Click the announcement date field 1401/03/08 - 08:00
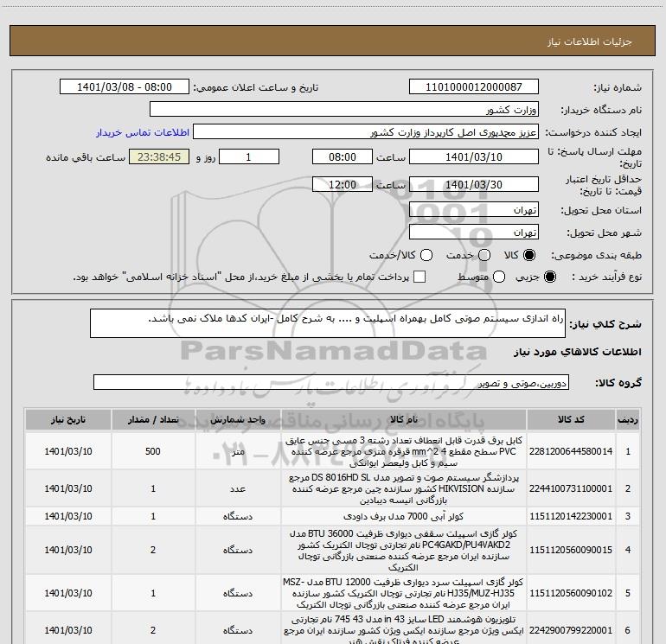The width and height of the screenshot is (666, 644). click(125, 86)
